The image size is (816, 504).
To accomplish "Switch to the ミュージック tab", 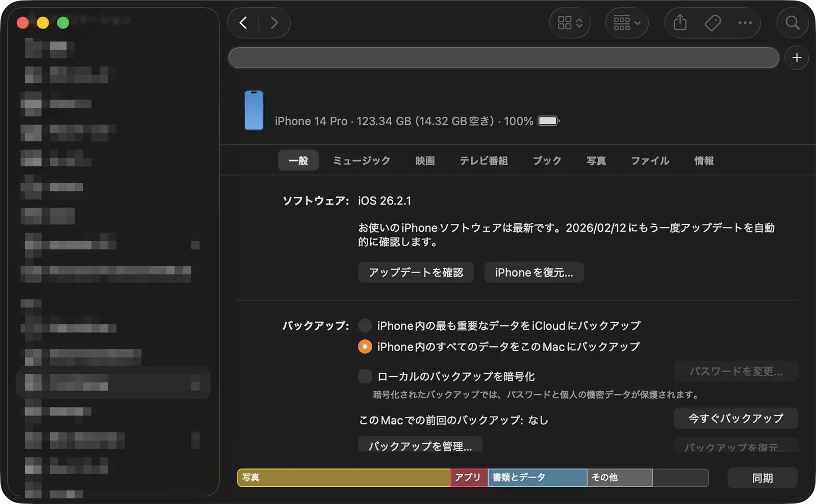I will (361, 161).
